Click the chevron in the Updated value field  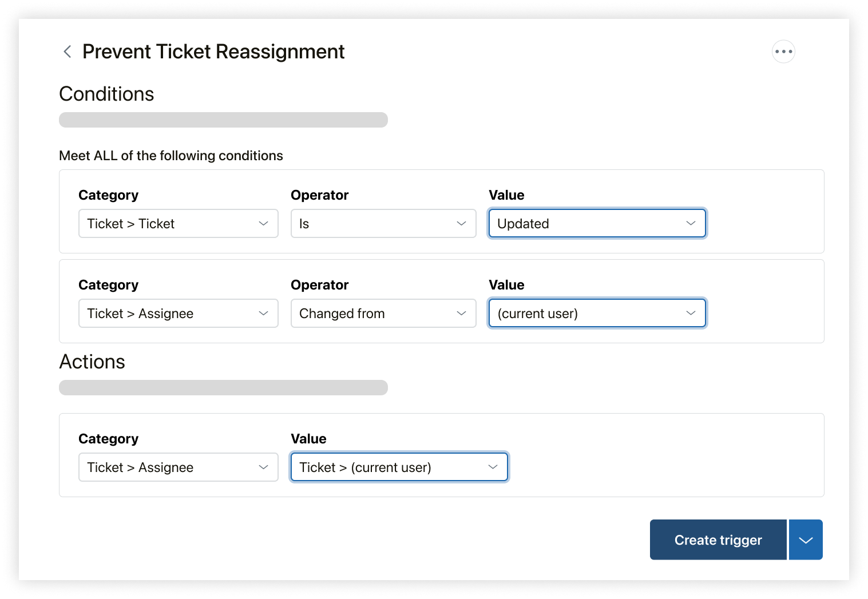click(x=691, y=223)
